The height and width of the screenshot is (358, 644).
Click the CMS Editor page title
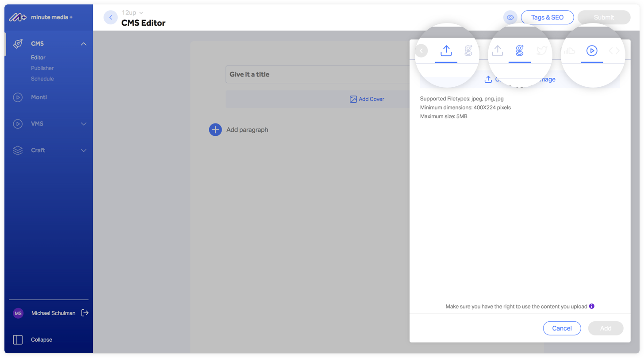(143, 23)
